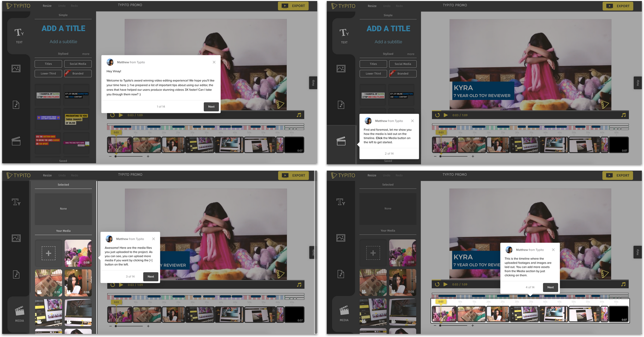Click the 0:03 playhead marker in the '1 of 14' screenshot

[116, 132]
